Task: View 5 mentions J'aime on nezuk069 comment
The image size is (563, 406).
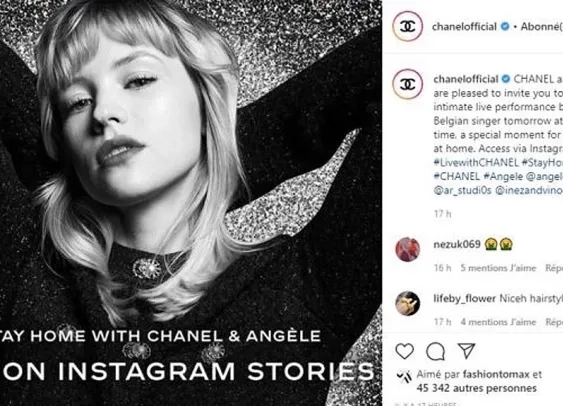Action: [498, 268]
